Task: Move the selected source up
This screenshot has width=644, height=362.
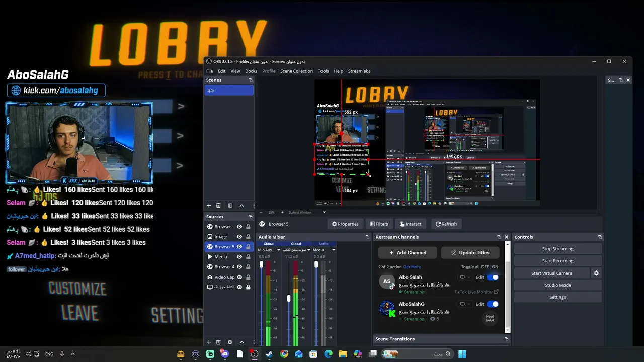Action: click(242, 342)
